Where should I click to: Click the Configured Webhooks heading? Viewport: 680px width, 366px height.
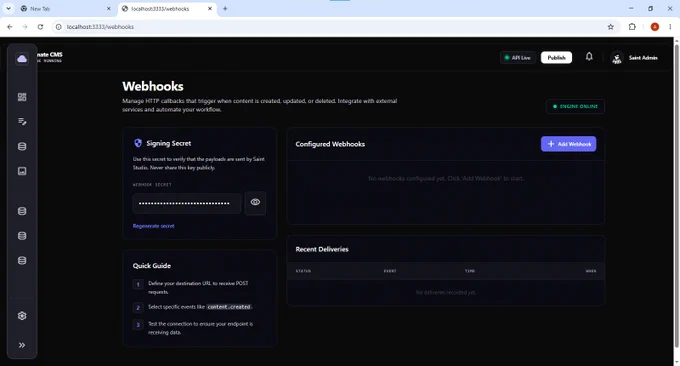coord(330,144)
